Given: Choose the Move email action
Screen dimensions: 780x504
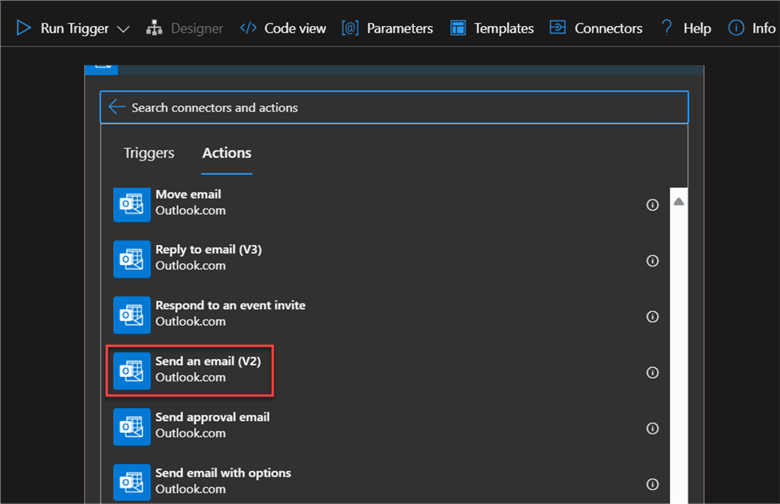Looking at the screenshot, I should point(188,203).
